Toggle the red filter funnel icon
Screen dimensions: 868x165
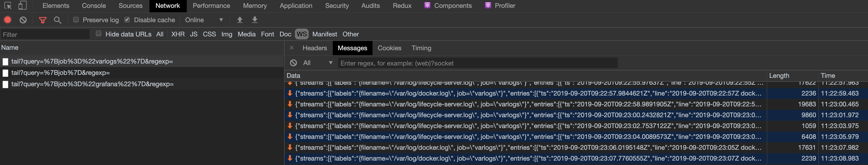(43, 20)
